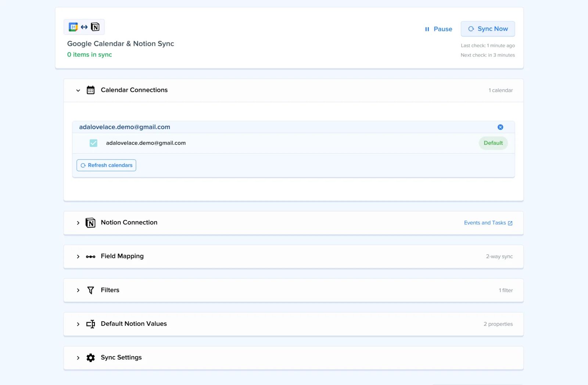Viewport: 588px width, 385px height.
Task: Click the funnel icon beside Filters
Action: click(x=90, y=290)
